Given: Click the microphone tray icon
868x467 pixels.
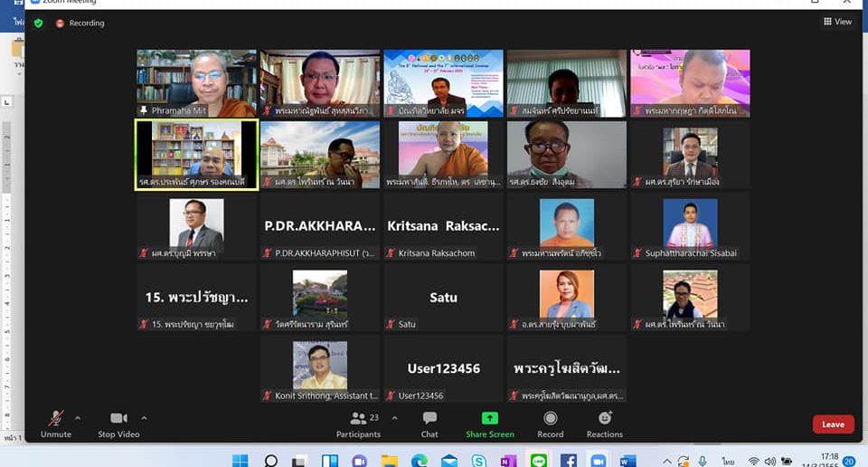Looking at the screenshot, I should [703, 462].
